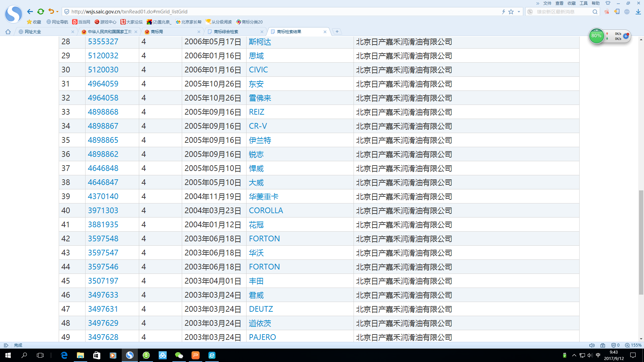Star this page as a favorite
The width and height of the screenshot is (644, 362).
pos(511,12)
